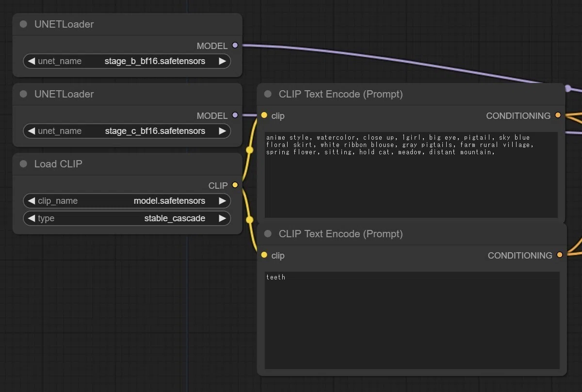
Task: Collapse the Load CLIP node via its dot
Action: pyautogui.click(x=23, y=164)
